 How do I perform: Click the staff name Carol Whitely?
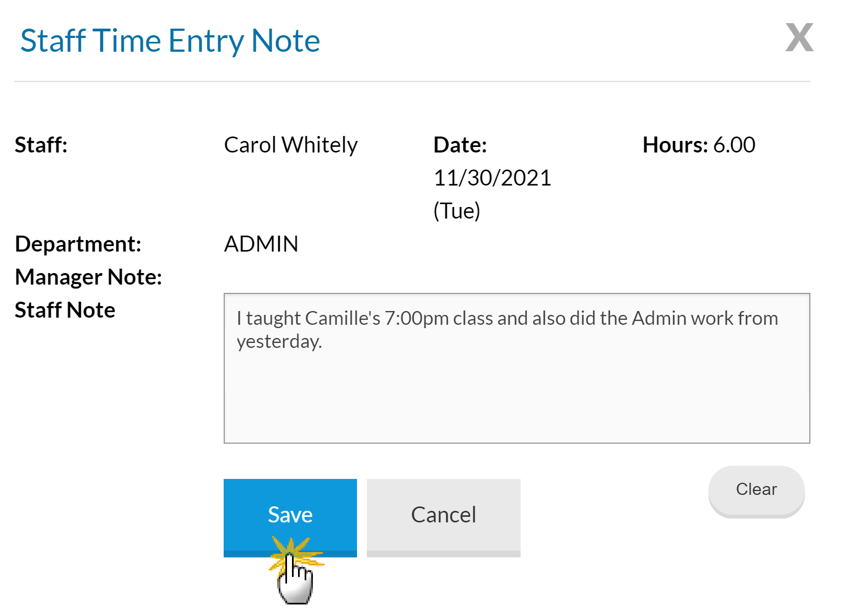(x=291, y=145)
